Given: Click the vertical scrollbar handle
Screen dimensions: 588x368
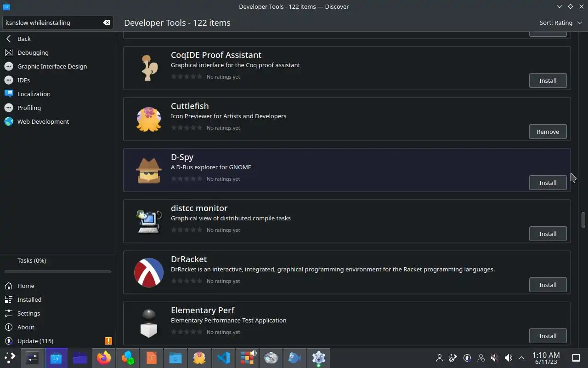Looking at the screenshot, I should tap(583, 220).
